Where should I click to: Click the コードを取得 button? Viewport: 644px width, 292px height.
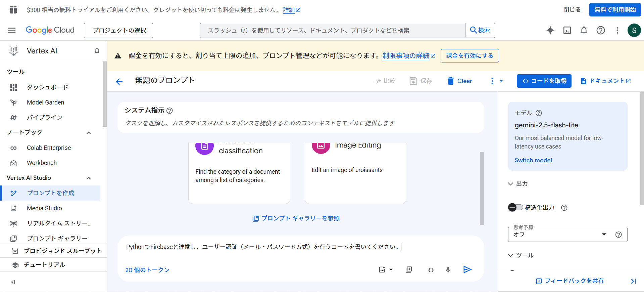pyautogui.click(x=544, y=81)
